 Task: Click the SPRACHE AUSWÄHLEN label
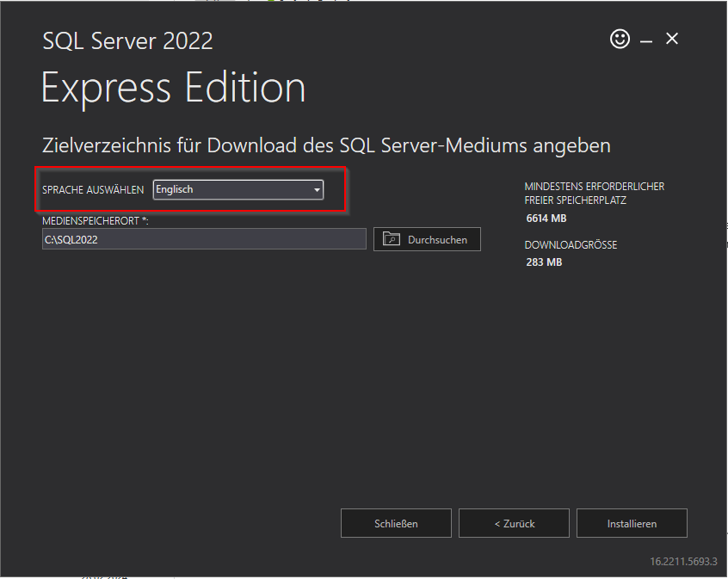(x=93, y=190)
